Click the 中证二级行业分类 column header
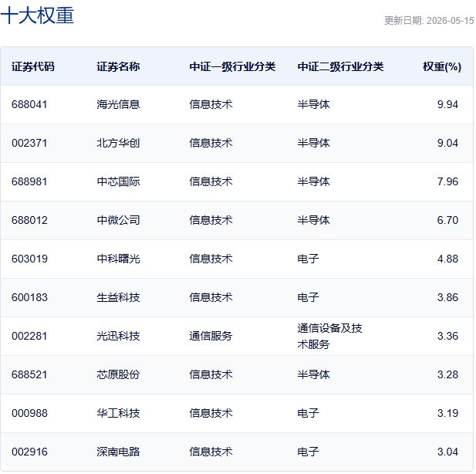This screenshot has height=474, width=476. pos(340,66)
